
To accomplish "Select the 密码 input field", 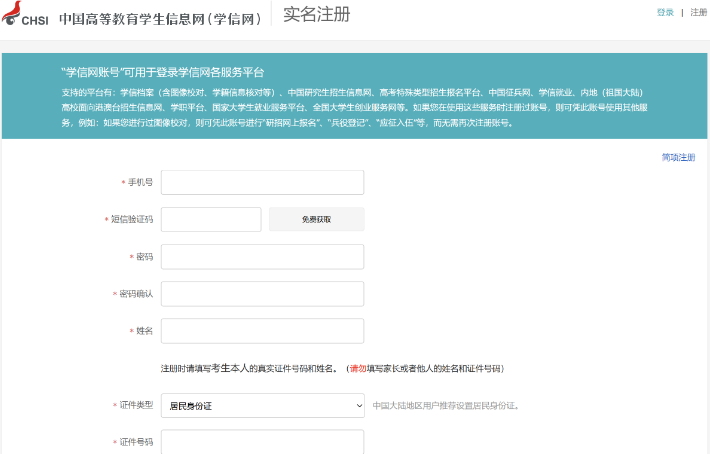I will [x=262, y=257].
